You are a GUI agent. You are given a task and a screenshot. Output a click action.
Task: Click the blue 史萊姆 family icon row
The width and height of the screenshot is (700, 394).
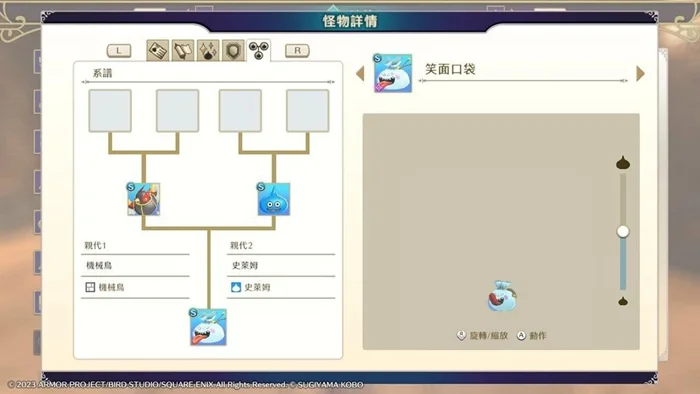point(281,287)
